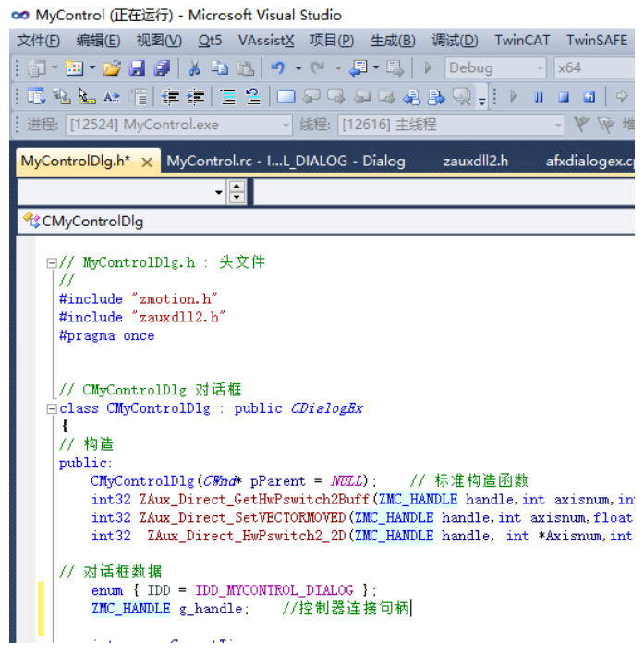Comment out the selected lines icon
644x654 pixels.
[227, 97]
